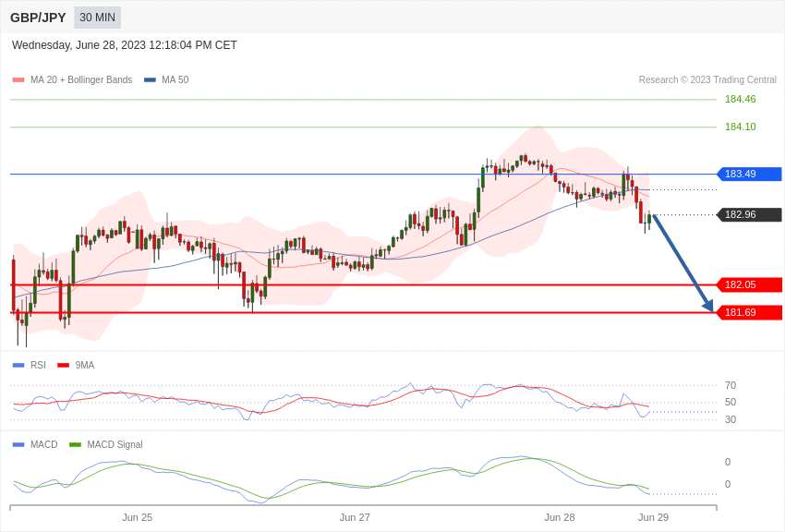The height and width of the screenshot is (532, 785).
Task: Click the GBP/JPY pair title
Action: point(38,18)
